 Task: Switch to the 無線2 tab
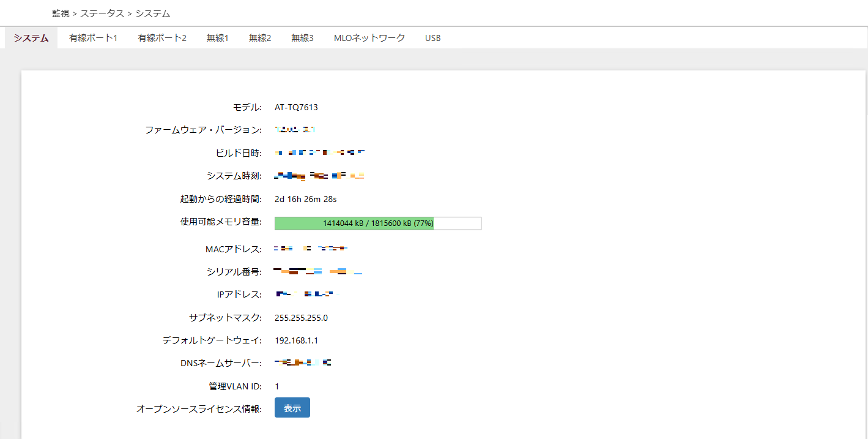point(260,38)
